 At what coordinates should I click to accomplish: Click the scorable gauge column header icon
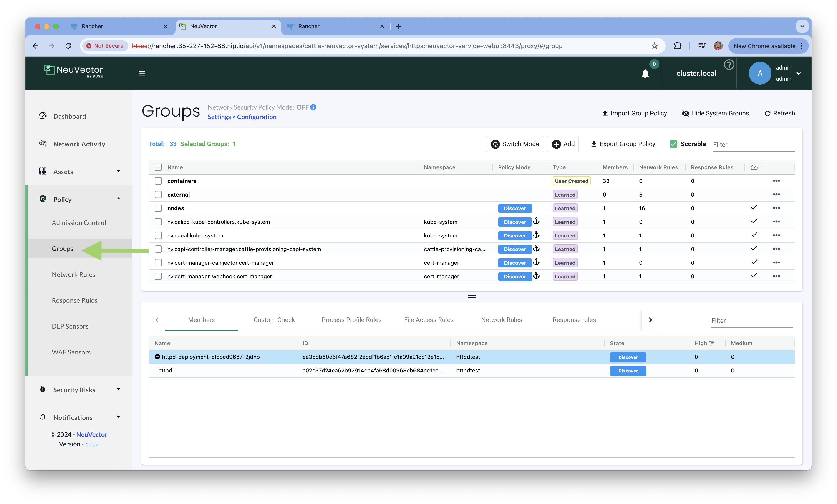754,167
